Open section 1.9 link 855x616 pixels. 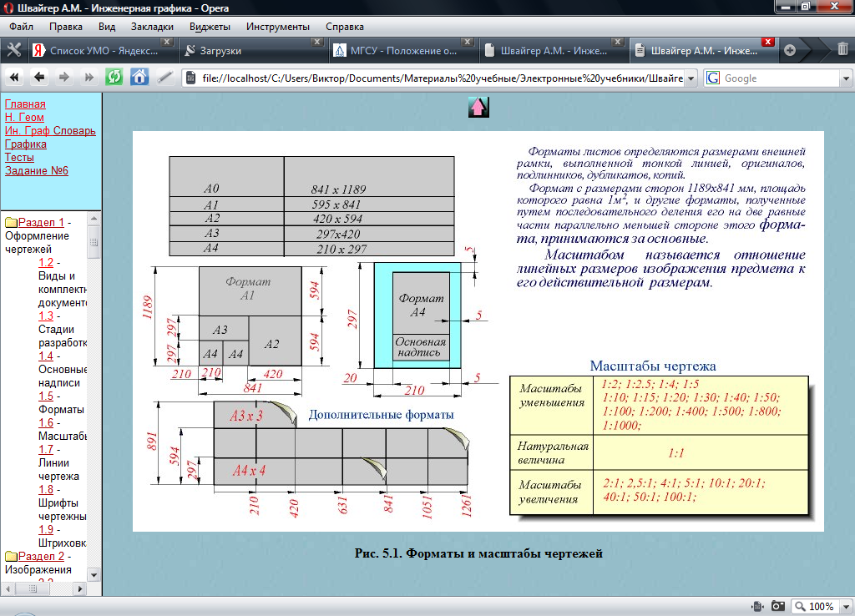point(46,529)
